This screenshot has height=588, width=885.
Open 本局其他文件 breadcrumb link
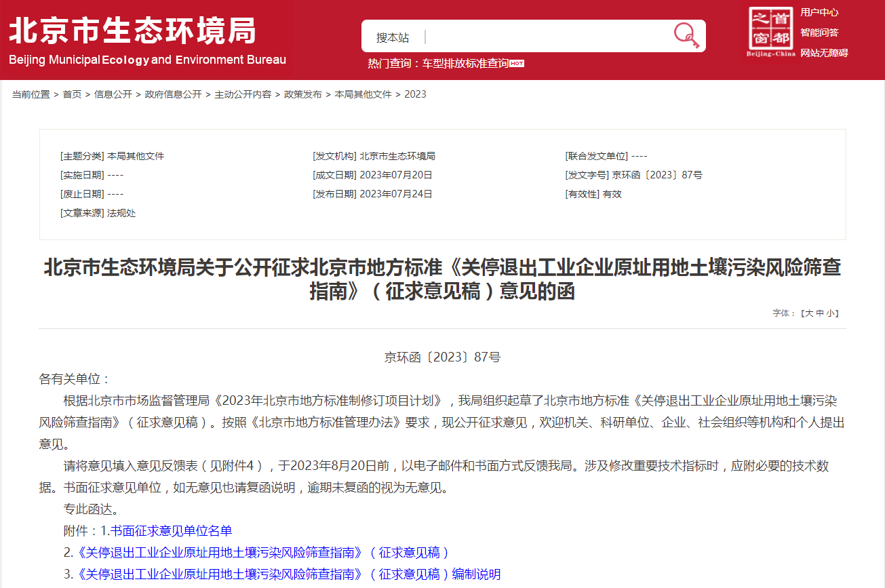point(363,94)
